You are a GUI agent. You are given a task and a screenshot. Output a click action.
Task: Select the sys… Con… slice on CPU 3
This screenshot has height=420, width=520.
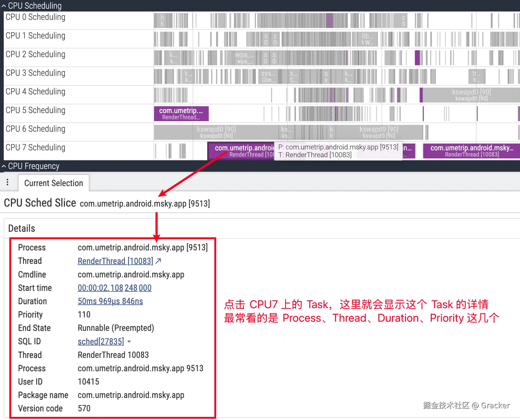click(268, 76)
